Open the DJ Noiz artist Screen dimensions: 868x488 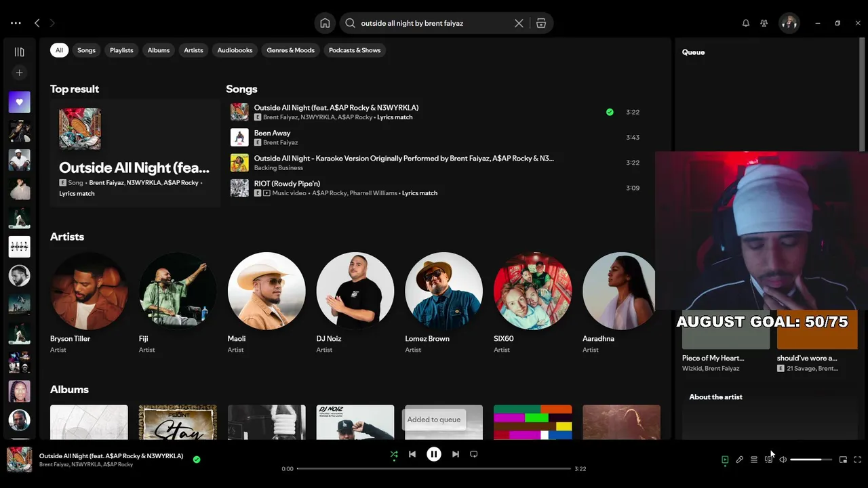coord(355,303)
